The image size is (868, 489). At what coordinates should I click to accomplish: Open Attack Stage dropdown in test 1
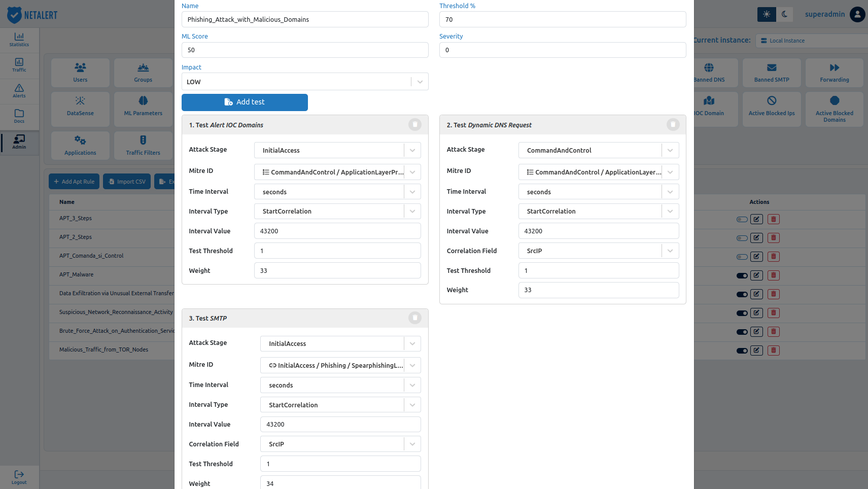click(x=337, y=150)
